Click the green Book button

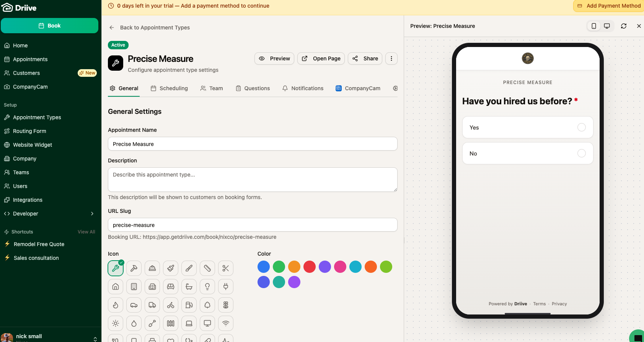pos(50,26)
